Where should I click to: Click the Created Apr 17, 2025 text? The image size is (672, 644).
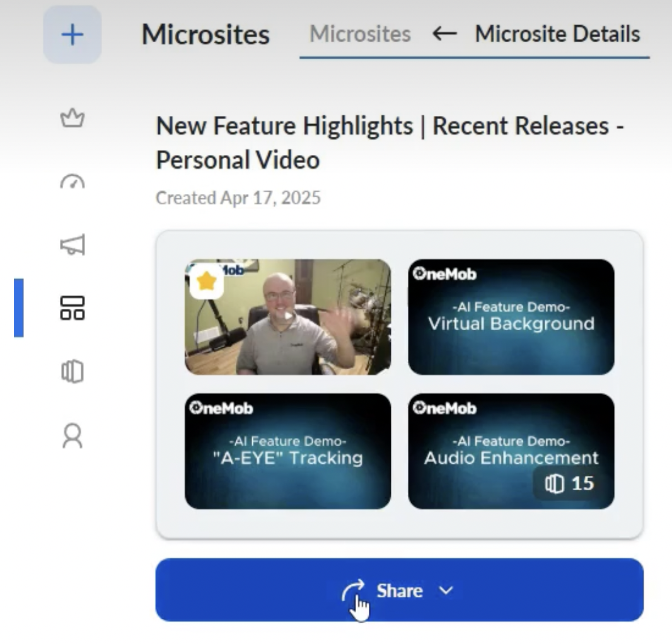click(x=238, y=198)
